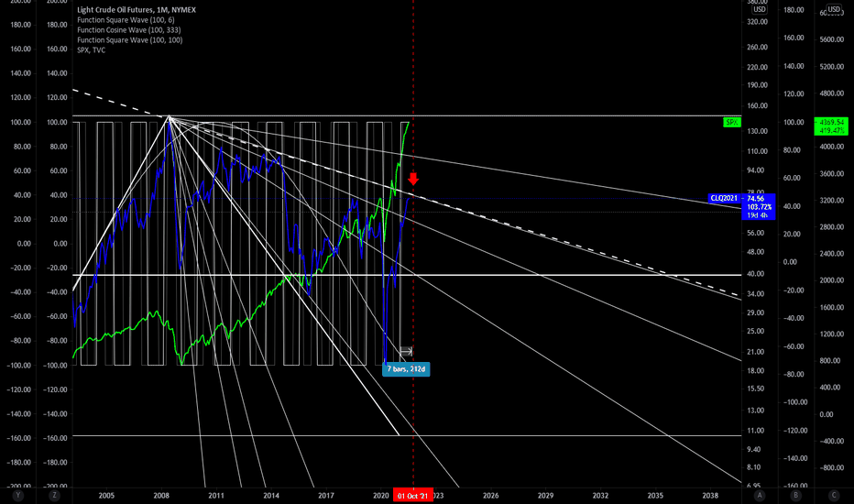Screen dimensions: 854x504
Task: Click the 2035 label on the time axis
Action: 655,496
